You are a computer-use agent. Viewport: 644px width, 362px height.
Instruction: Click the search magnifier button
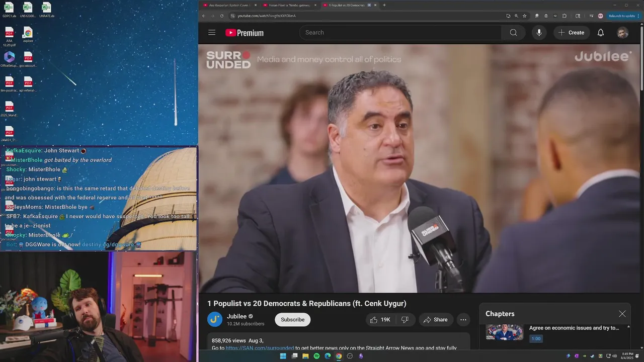pyautogui.click(x=513, y=33)
